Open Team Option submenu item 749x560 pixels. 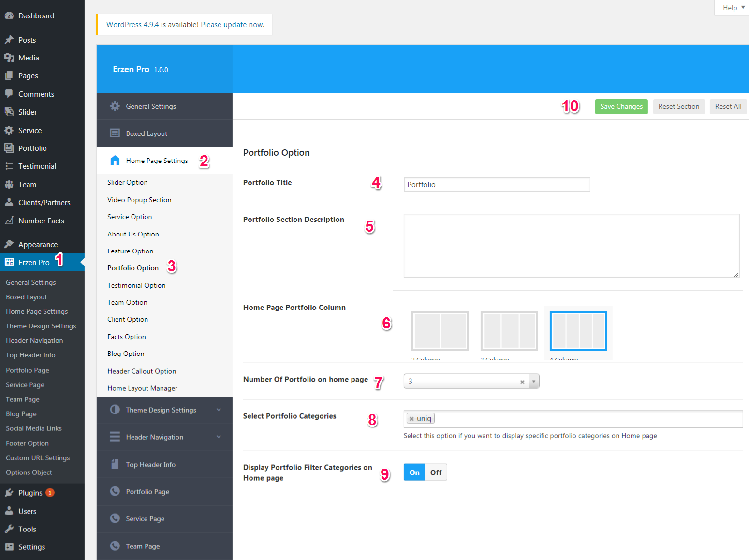[127, 302]
